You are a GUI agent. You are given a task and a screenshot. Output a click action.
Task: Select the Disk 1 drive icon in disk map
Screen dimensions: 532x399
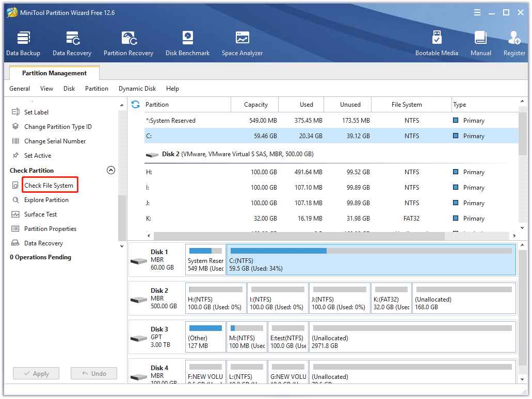pyautogui.click(x=139, y=261)
